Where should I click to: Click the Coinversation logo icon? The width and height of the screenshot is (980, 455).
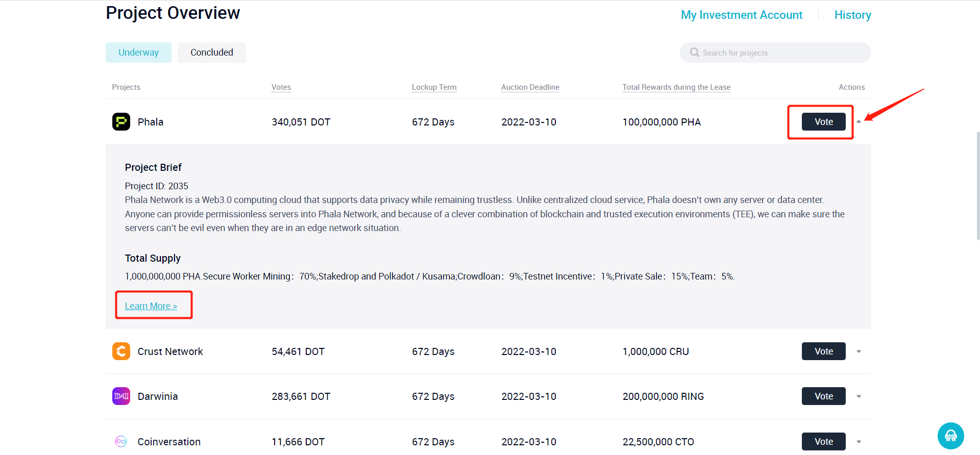[x=121, y=442]
